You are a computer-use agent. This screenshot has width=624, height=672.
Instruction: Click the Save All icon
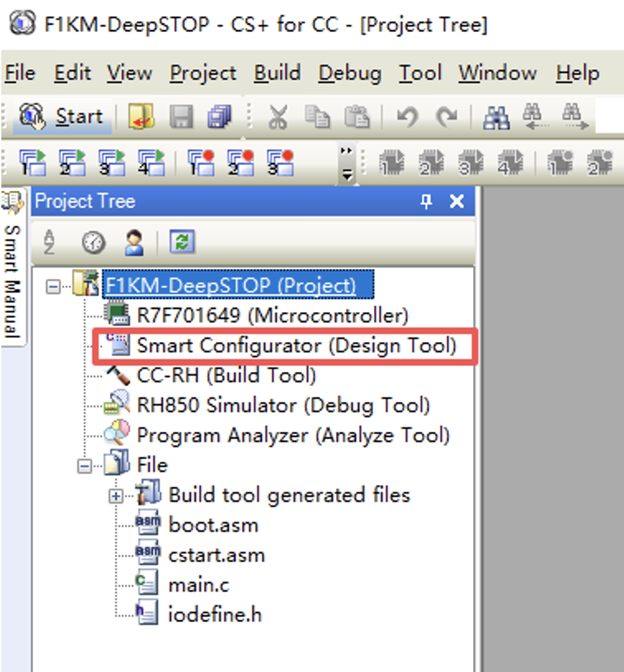point(218,118)
